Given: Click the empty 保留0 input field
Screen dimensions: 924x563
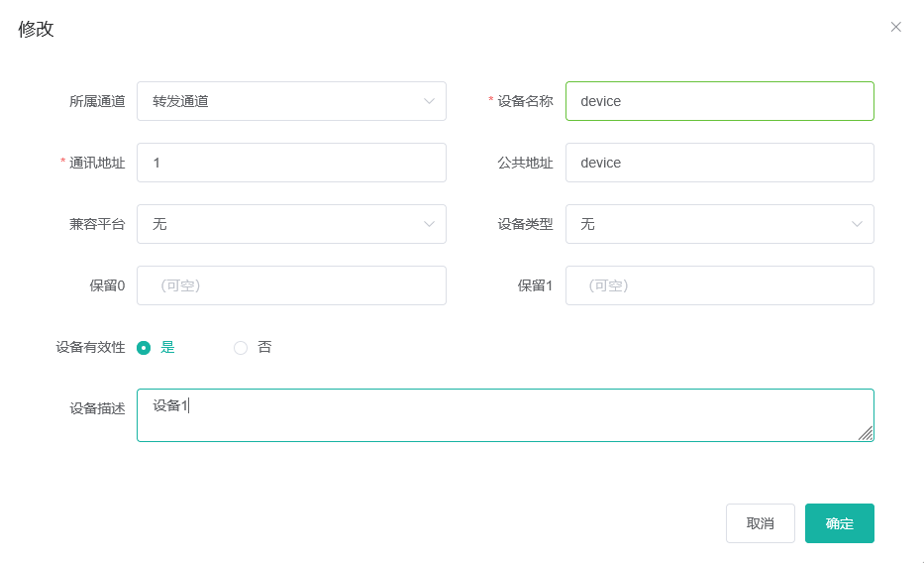Looking at the screenshot, I should point(291,285).
